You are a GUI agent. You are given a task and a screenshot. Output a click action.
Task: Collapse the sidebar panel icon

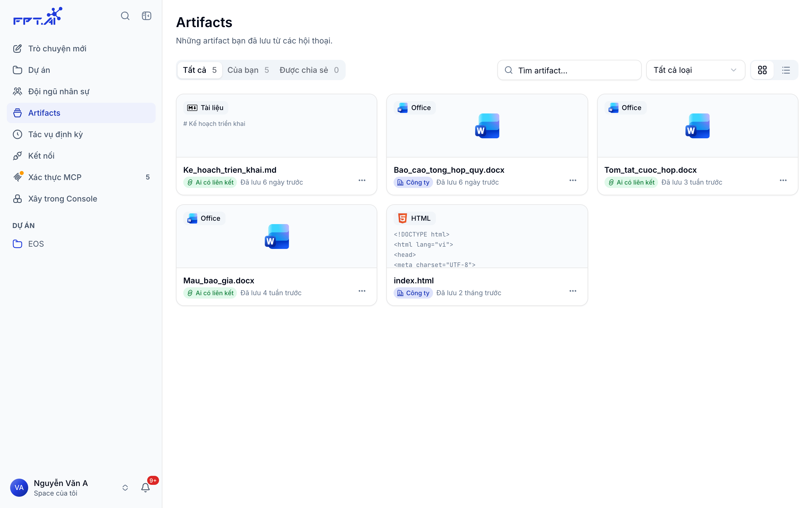[147, 16]
